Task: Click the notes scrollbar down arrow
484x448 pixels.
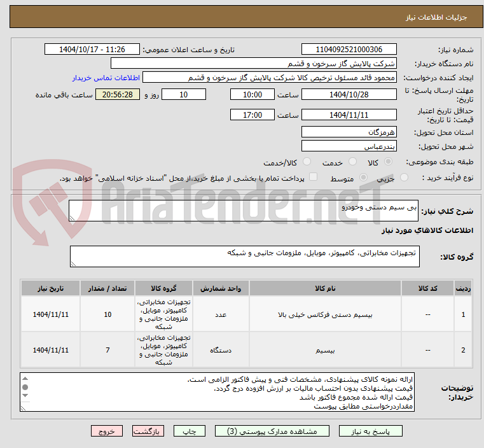Action: tap(25, 396)
